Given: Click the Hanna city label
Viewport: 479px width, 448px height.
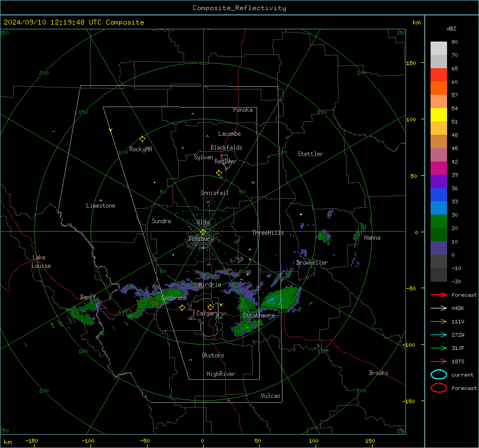Looking at the screenshot, I should click(372, 238).
